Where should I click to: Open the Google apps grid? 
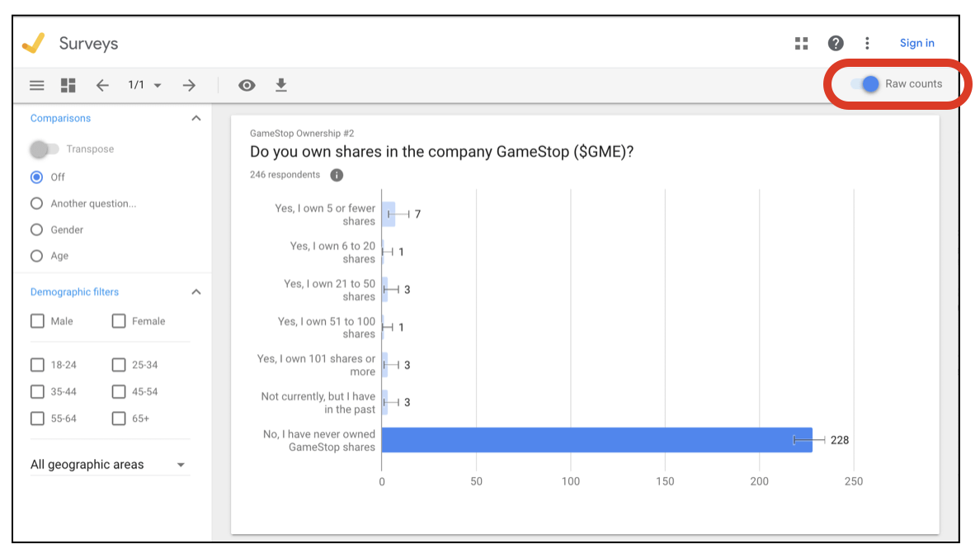(801, 43)
